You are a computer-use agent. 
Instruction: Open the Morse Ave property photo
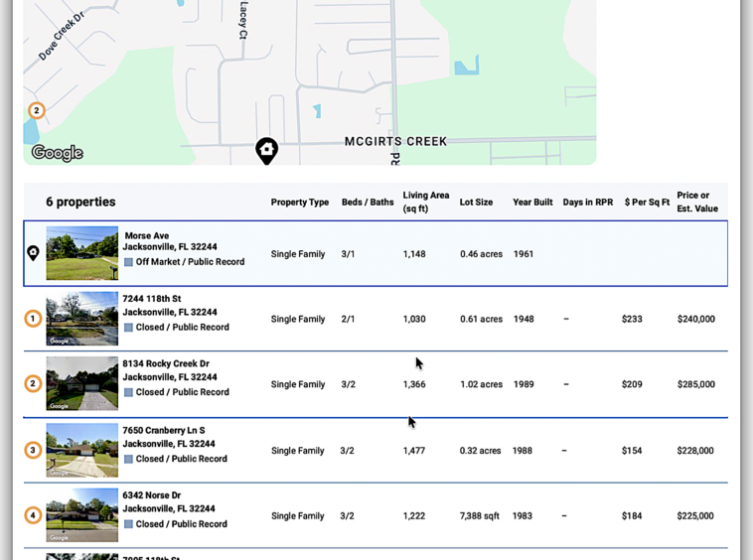pos(81,253)
